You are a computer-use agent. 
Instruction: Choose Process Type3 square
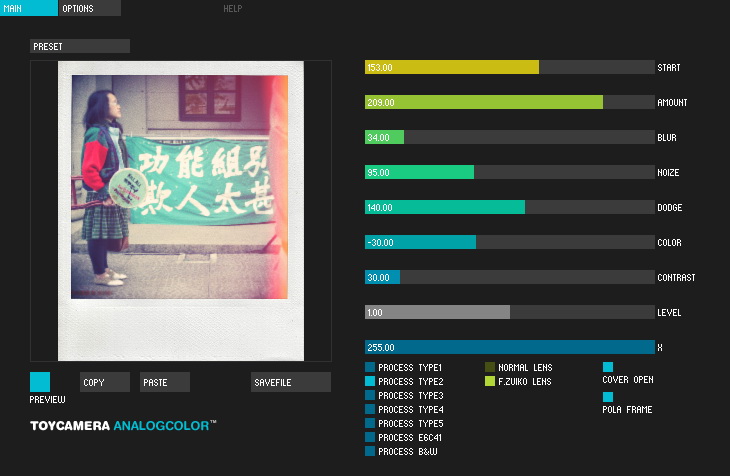tap(370, 395)
